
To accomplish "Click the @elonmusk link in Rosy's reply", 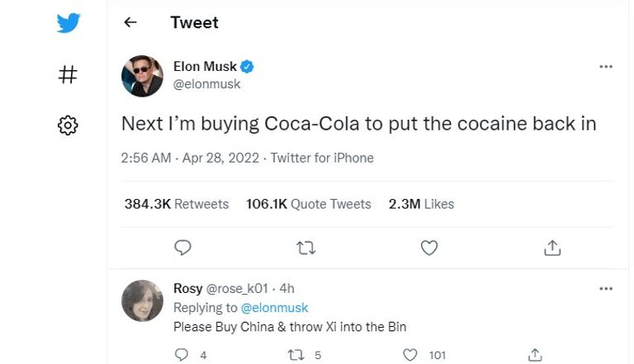I will pos(274,308).
